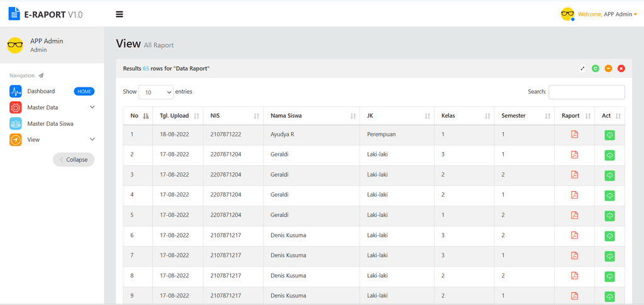Click the red close panel icon
Screen dimensions: 644x305
pyautogui.click(x=621, y=69)
